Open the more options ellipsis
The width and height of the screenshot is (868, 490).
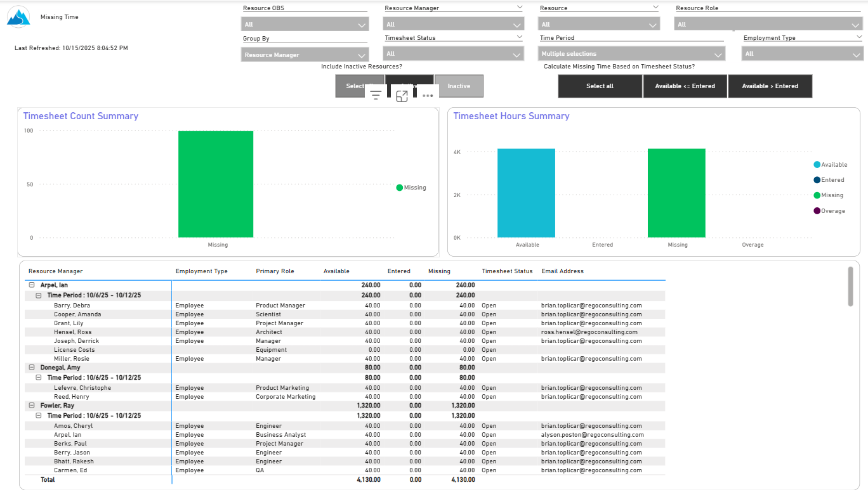coord(428,96)
